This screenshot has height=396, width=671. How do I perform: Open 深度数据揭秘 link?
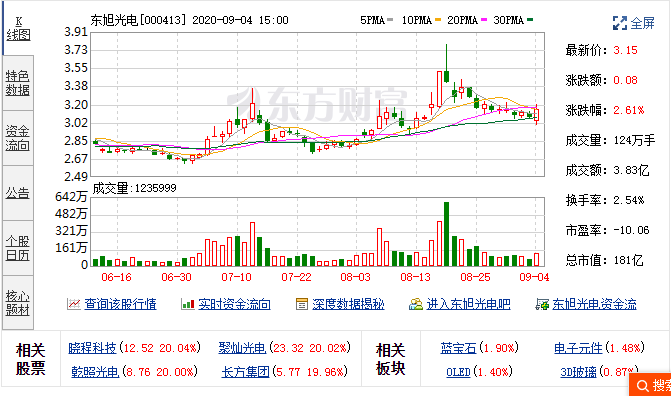348,304
